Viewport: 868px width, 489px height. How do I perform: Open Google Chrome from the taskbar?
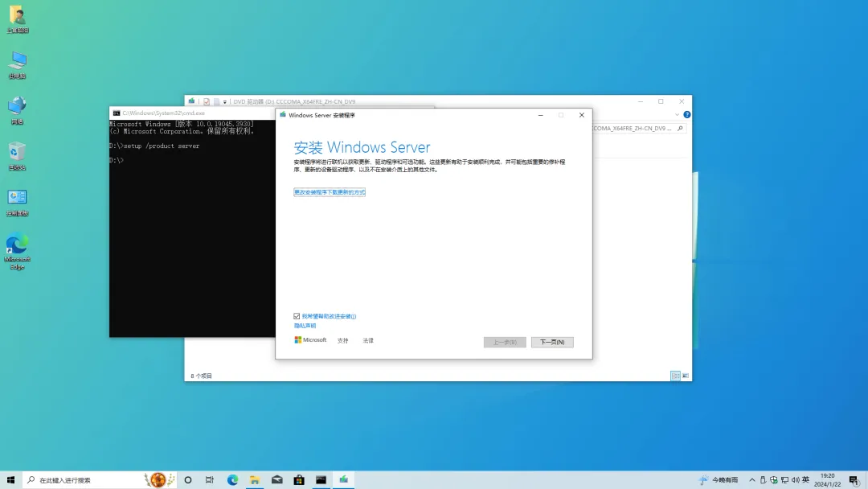click(231, 481)
